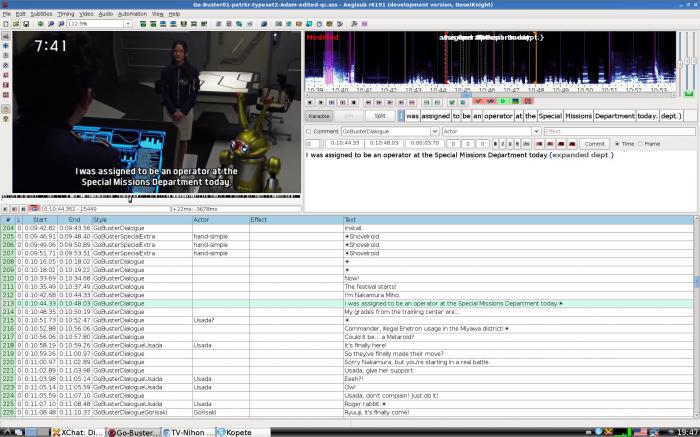Click the font face name button
This screenshot has height=437, width=700.
[526, 144]
